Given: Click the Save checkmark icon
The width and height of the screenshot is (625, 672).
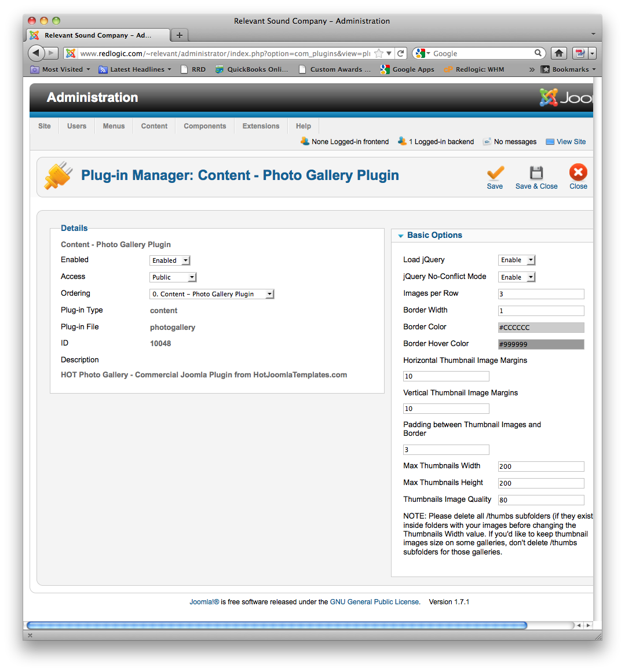Looking at the screenshot, I should click(495, 172).
